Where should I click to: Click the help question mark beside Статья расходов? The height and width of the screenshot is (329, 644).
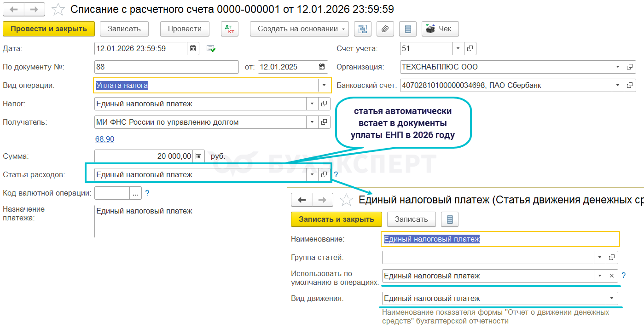[336, 174]
